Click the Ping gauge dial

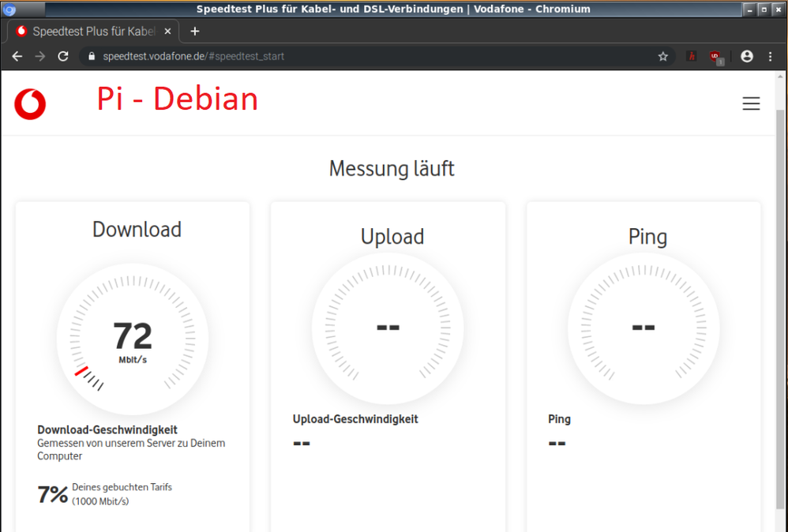[644, 328]
